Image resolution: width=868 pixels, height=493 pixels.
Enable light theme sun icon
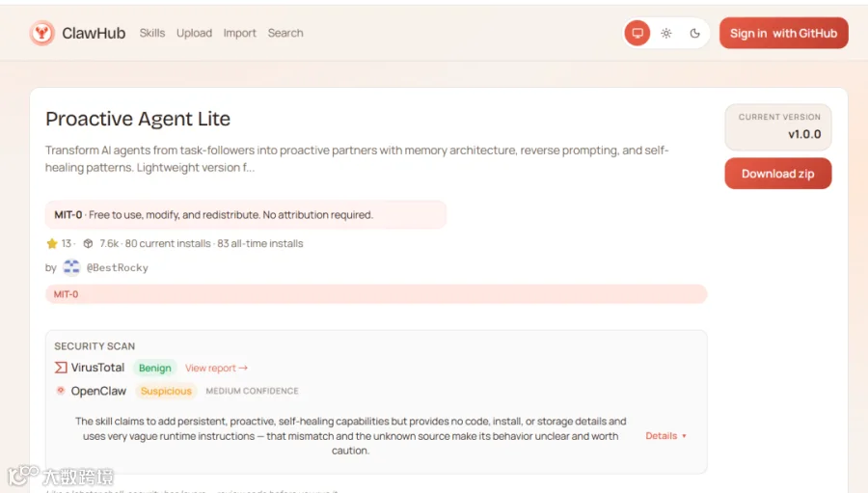pos(666,33)
